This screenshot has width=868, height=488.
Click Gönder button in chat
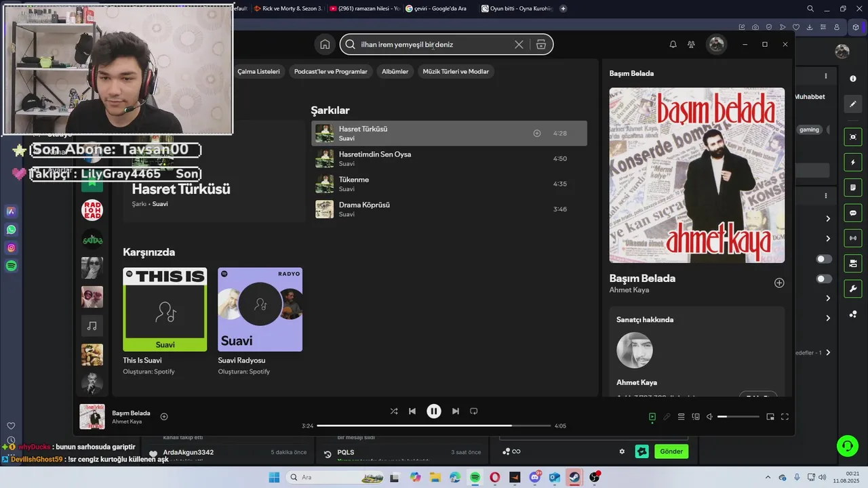[671, 451]
